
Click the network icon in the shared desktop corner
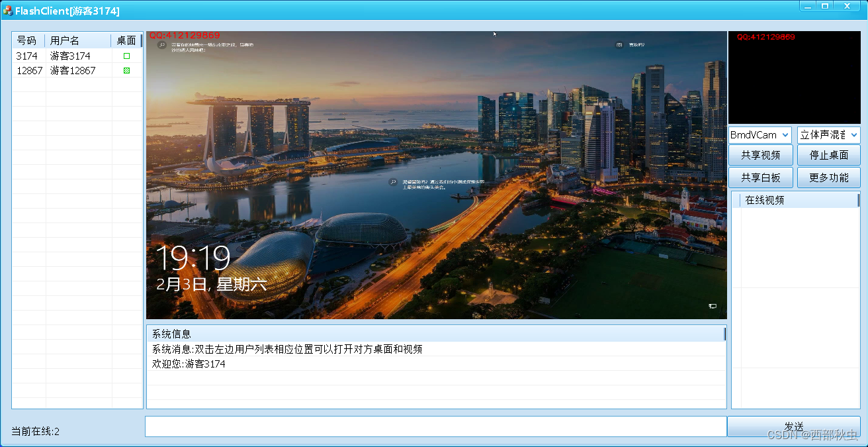[713, 306]
